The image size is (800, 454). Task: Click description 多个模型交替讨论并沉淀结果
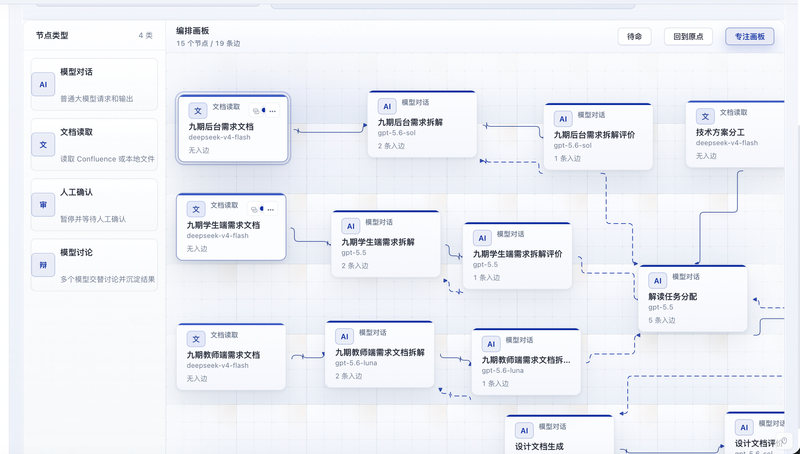point(107,280)
